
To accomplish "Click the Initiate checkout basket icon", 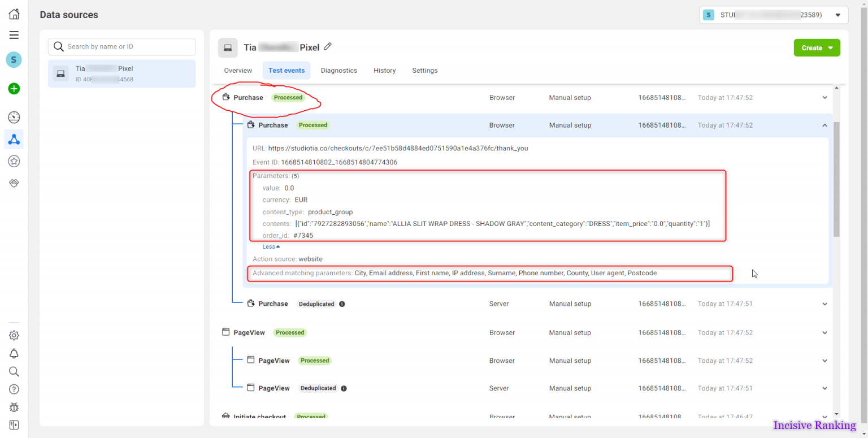I will [x=226, y=417].
